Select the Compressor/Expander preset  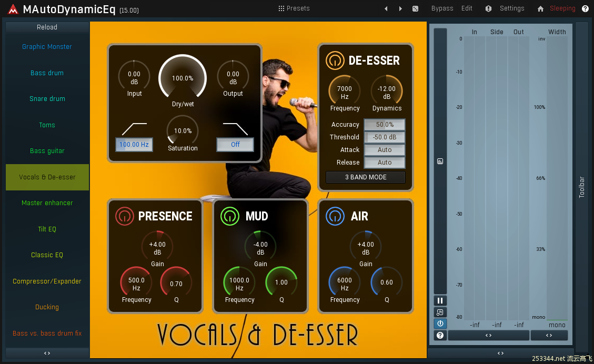tap(47, 281)
